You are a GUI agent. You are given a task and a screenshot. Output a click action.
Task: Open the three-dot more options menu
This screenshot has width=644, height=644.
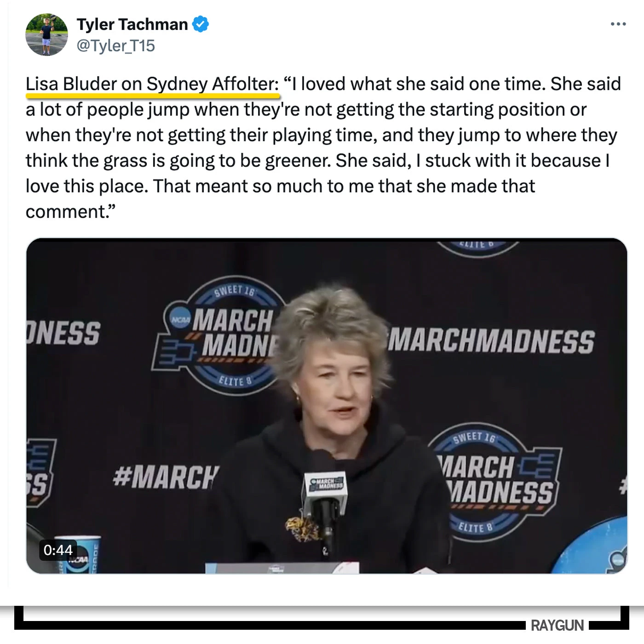pos(618,24)
